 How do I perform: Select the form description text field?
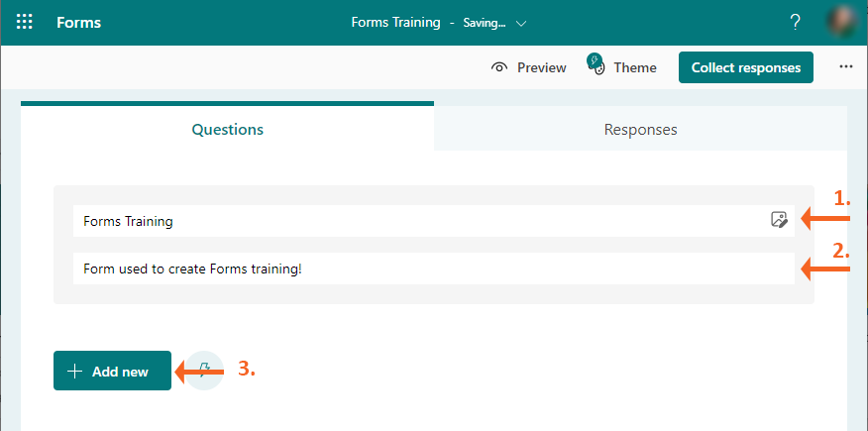point(433,269)
